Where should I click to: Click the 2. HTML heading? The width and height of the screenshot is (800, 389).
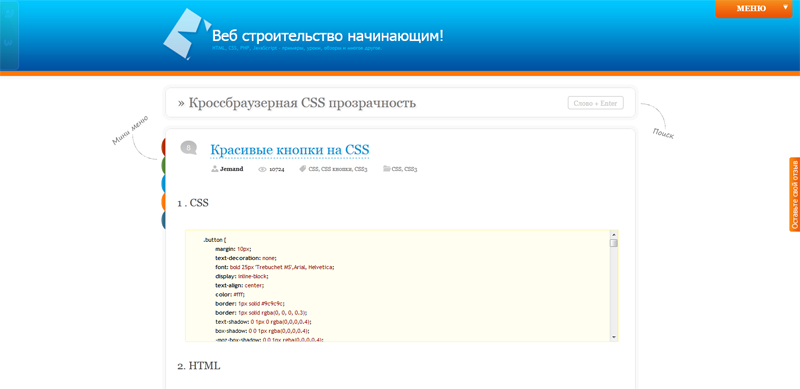pos(199,366)
